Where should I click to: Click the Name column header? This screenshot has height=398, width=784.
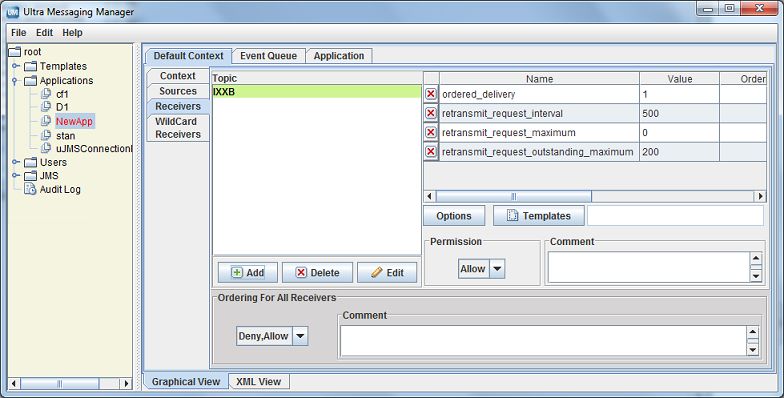pos(539,78)
